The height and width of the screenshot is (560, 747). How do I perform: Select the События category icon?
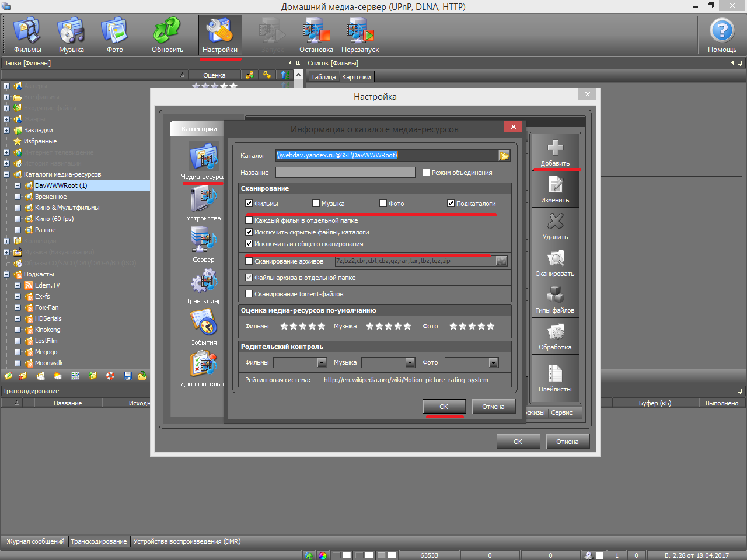pyautogui.click(x=204, y=324)
